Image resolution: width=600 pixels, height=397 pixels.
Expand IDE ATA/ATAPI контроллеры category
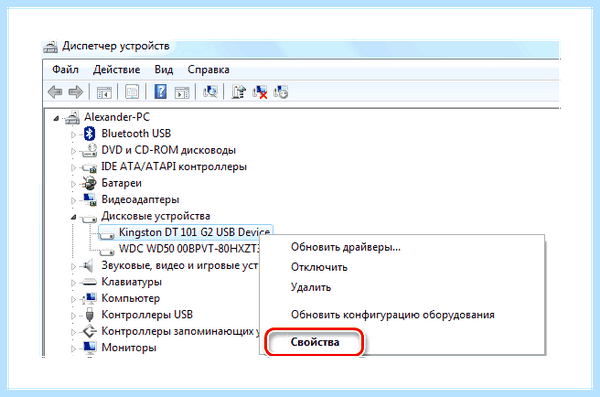coord(73,168)
